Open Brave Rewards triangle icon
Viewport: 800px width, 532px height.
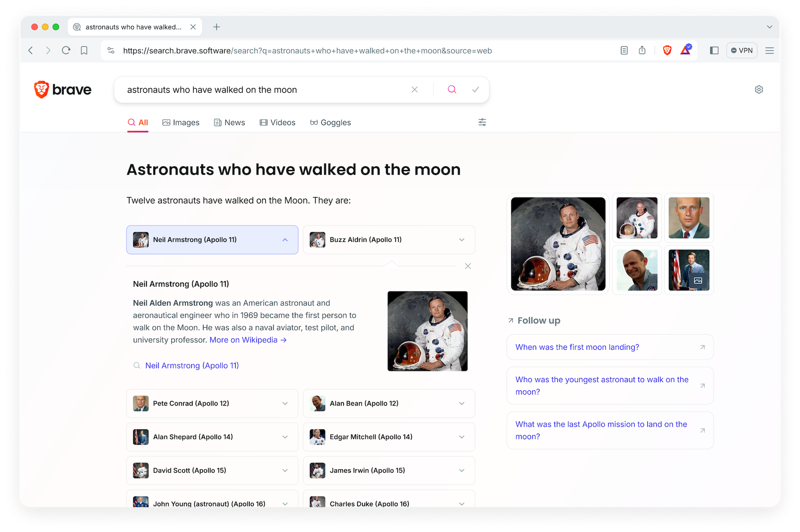tap(686, 50)
